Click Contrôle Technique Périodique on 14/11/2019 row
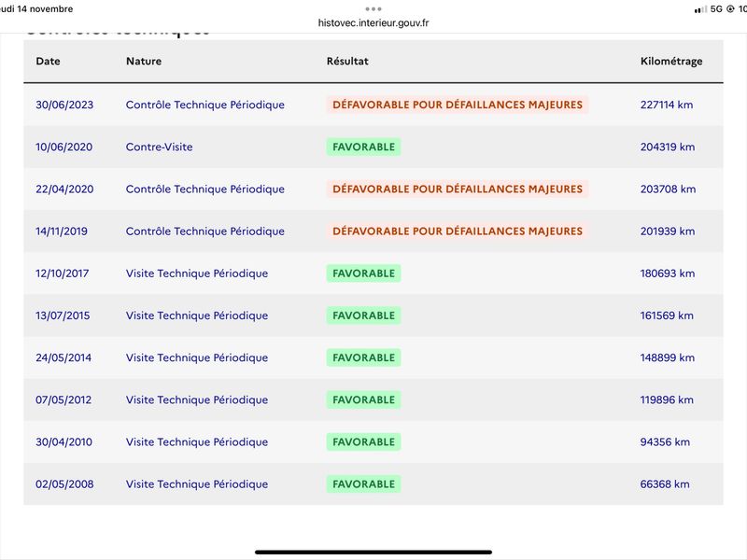Viewport: 747px width, 560px height. tap(204, 231)
